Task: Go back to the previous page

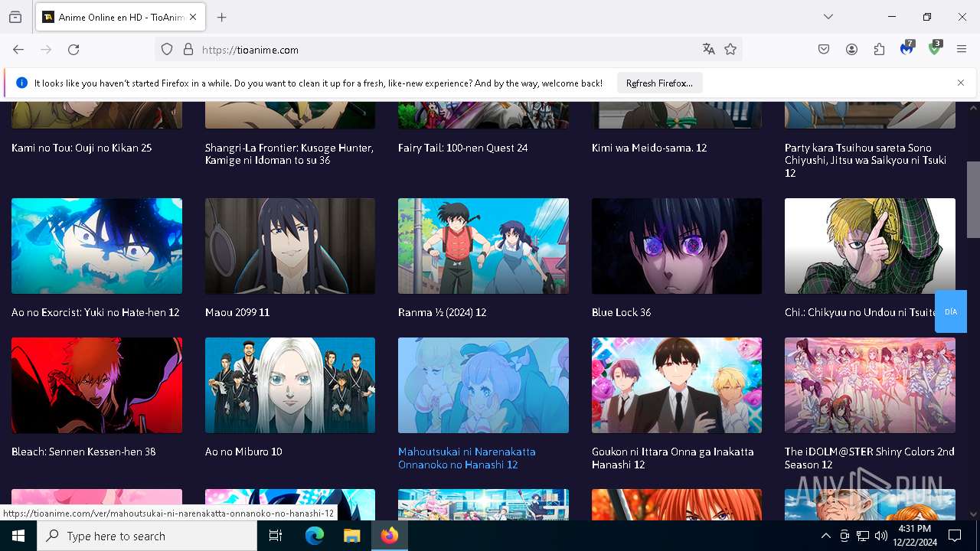Action: 18,50
